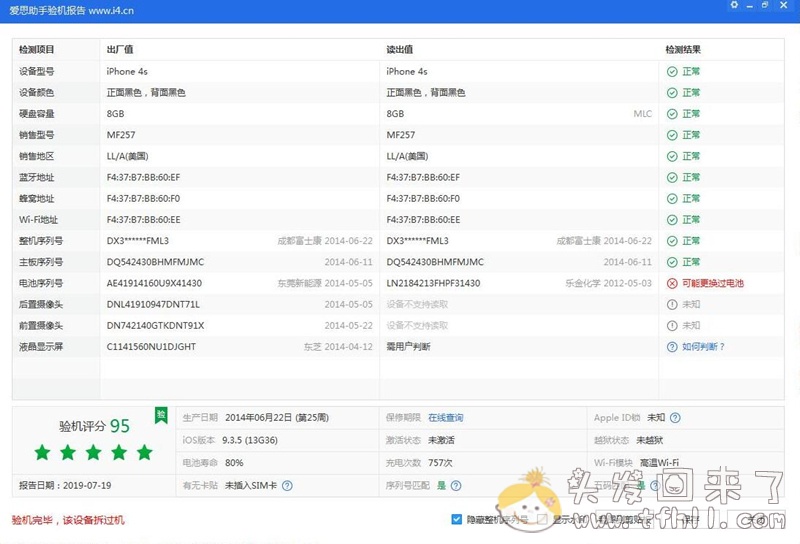Click the 检测项目 column header
The image size is (800, 544).
(37, 50)
